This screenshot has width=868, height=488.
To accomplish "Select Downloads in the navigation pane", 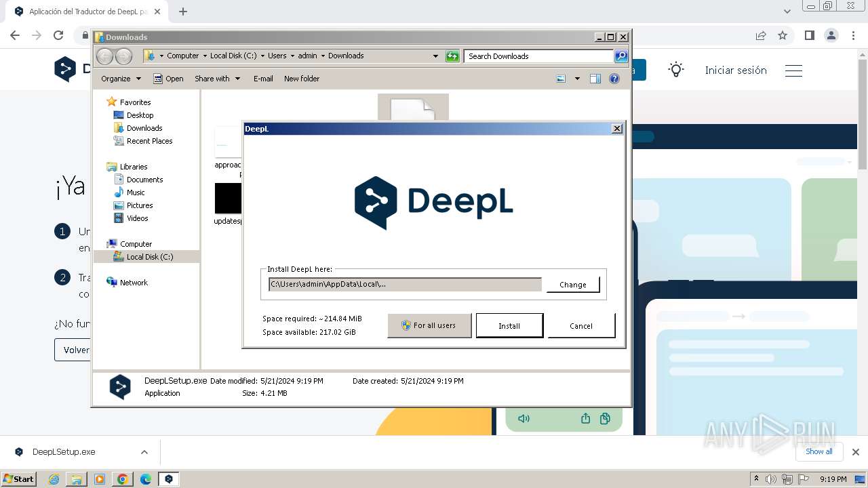I will point(144,128).
